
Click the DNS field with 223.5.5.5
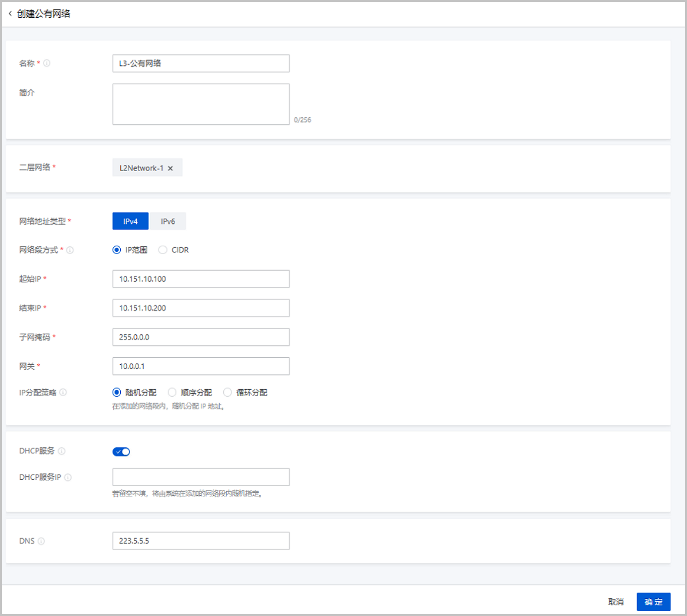coord(201,541)
